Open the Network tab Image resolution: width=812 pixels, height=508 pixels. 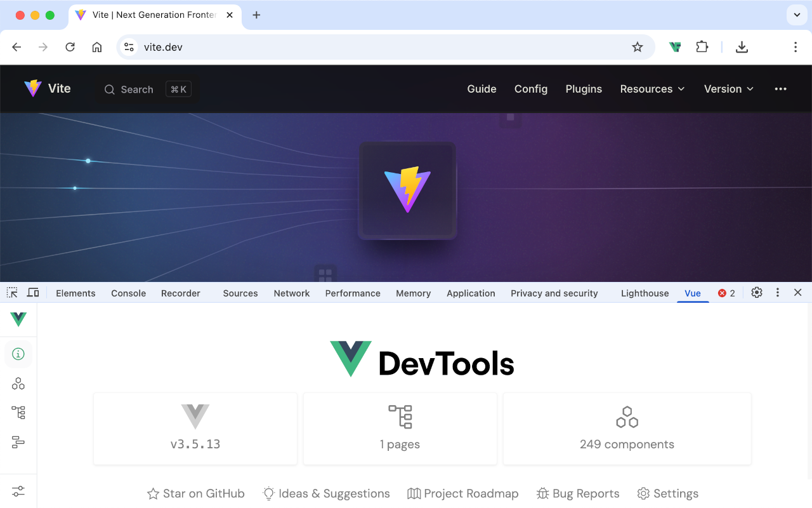pyautogui.click(x=292, y=293)
